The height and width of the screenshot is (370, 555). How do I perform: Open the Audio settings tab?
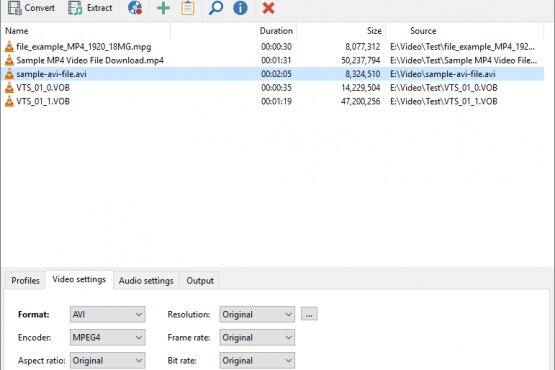tap(146, 280)
